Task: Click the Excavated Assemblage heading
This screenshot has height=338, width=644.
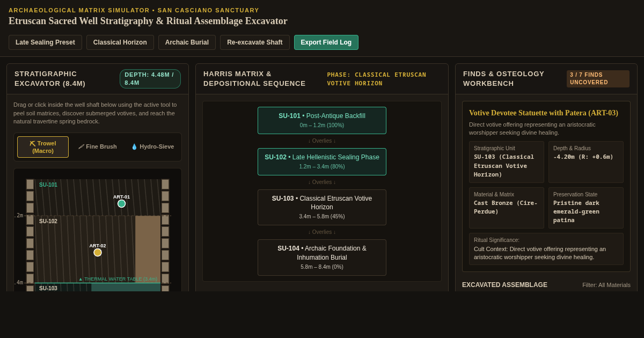Action: tap(504, 285)
